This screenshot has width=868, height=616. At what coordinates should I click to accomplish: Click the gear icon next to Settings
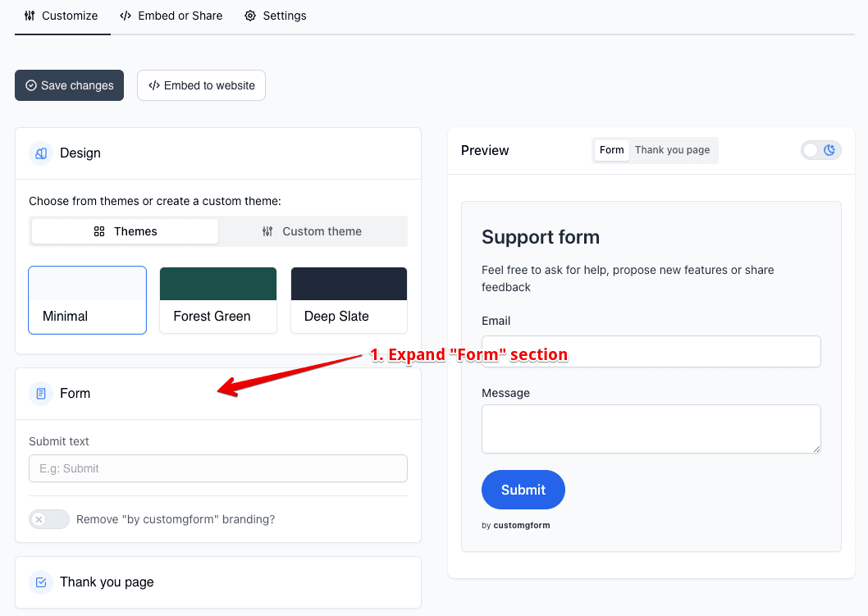click(x=250, y=16)
